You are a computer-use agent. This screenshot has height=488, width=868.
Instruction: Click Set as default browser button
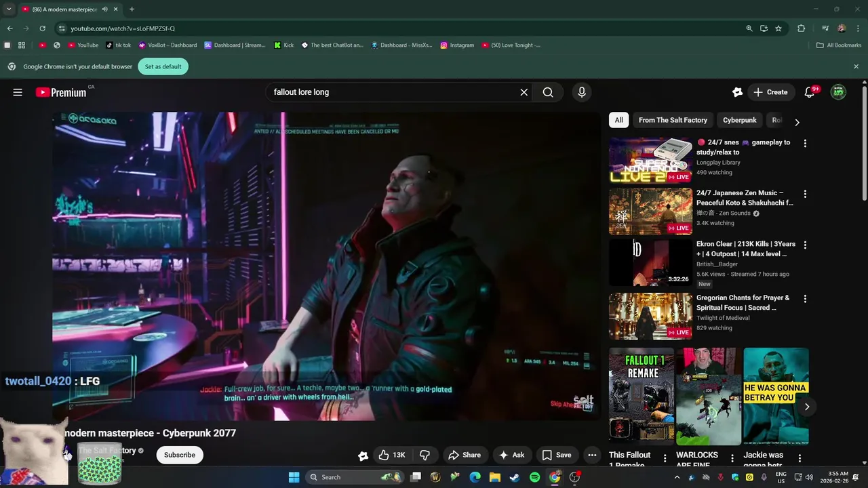pos(163,66)
